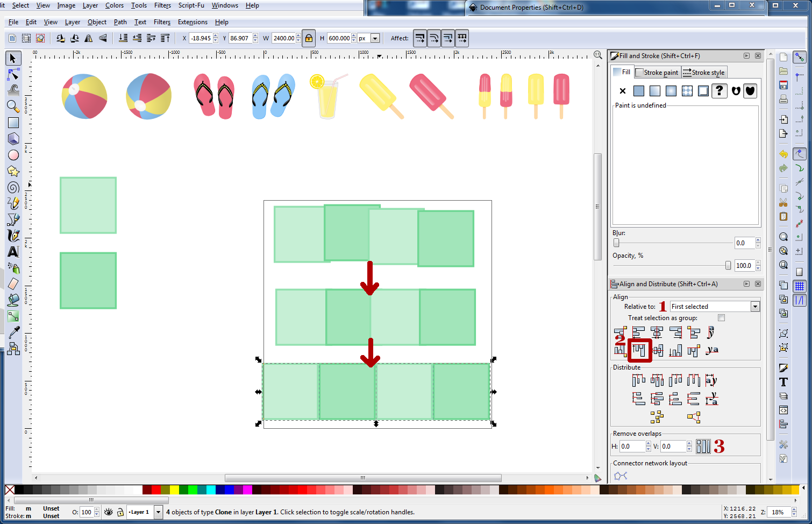The height and width of the screenshot is (524, 812).
Task: Click the Connector network layout button
Action: pos(619,476)
